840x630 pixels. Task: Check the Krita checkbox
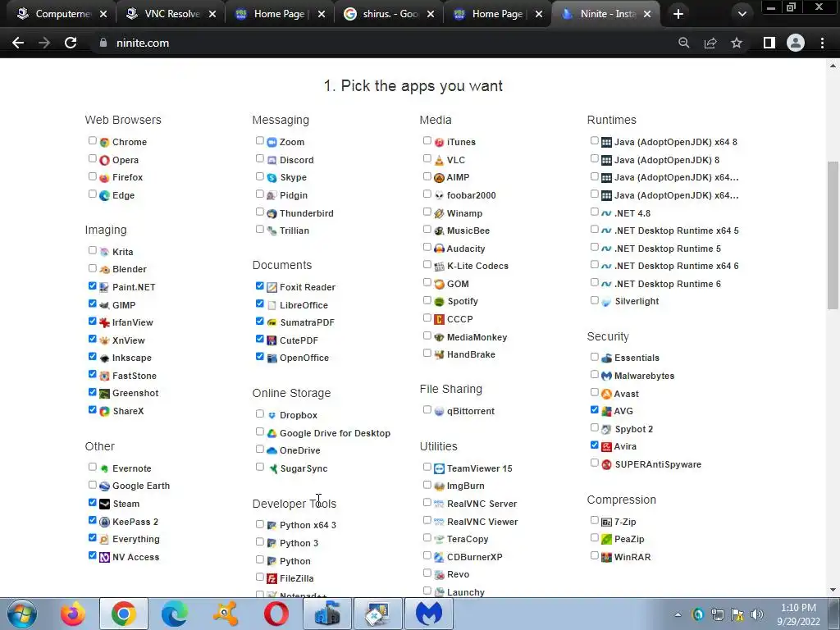92,250
